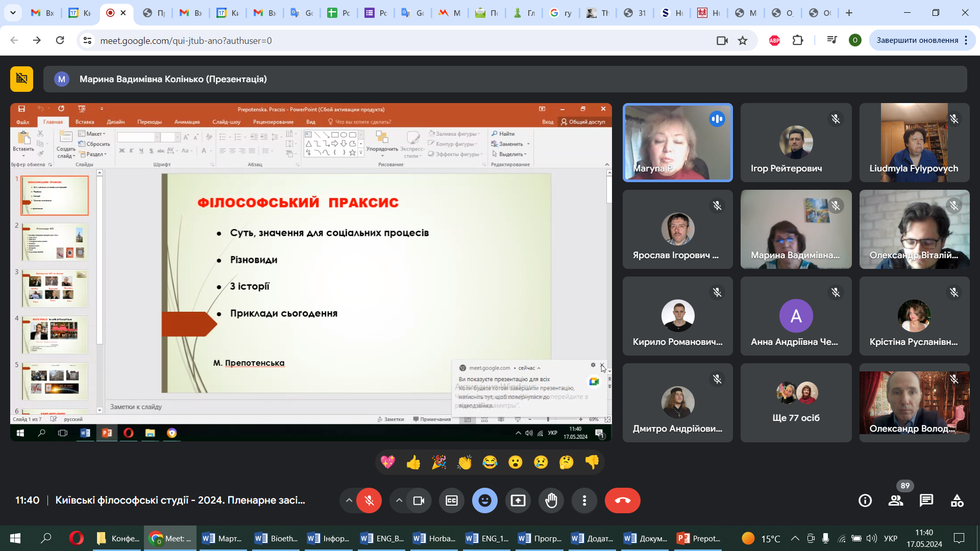Send the thumbs up reaction
The height and width of the screenshot is (551, 980).
413,462
